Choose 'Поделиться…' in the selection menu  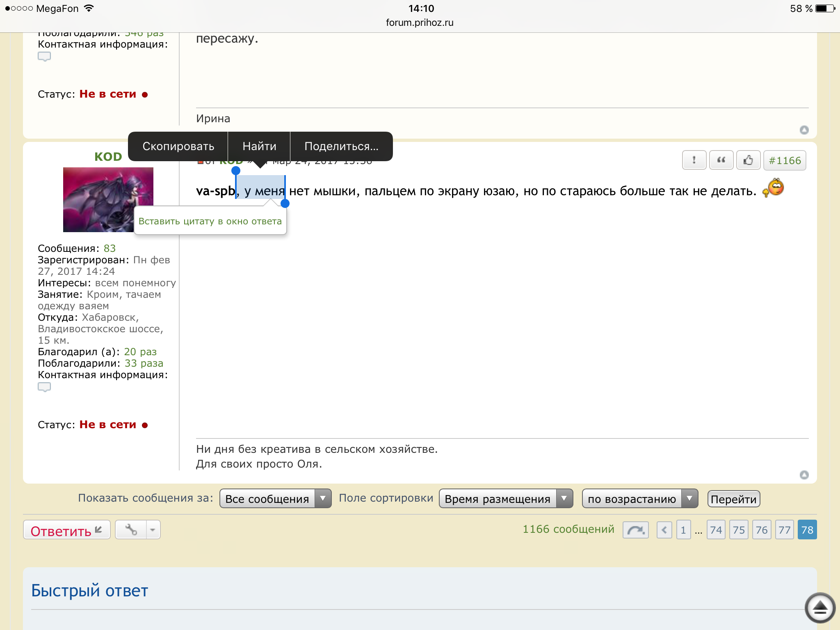341,146
